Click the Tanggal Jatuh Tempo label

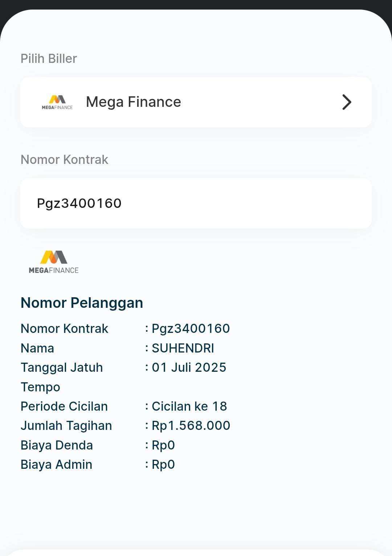point(62,377)
